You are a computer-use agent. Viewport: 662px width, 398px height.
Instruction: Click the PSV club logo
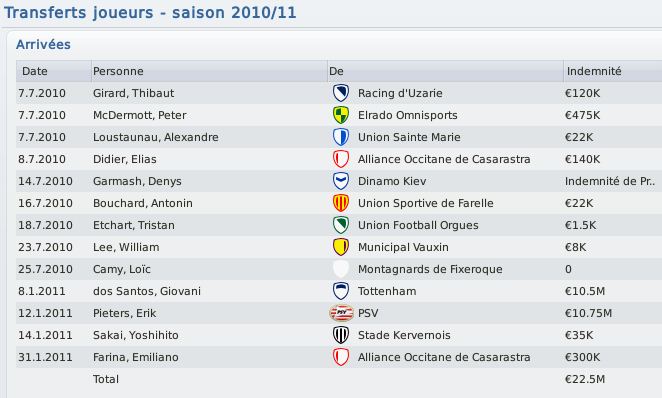point(341,313)
